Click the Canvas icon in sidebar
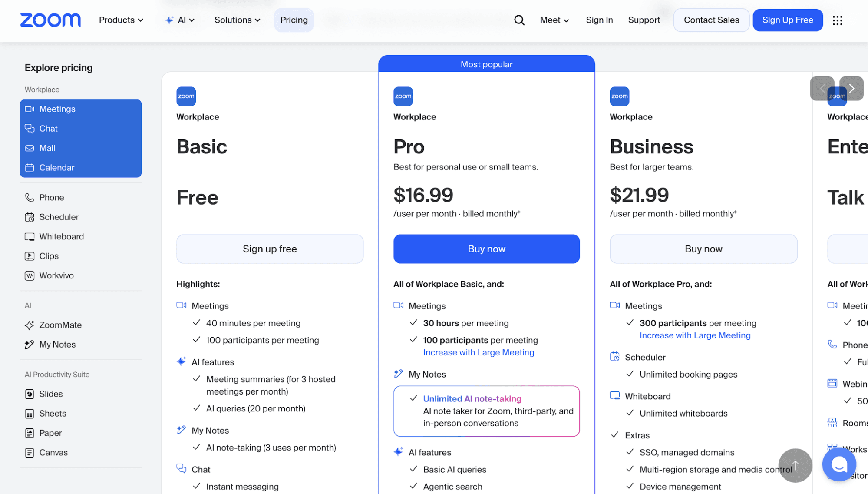Image resolution: width=868 pixels, height=494 pixels. (x=30, y=453)
